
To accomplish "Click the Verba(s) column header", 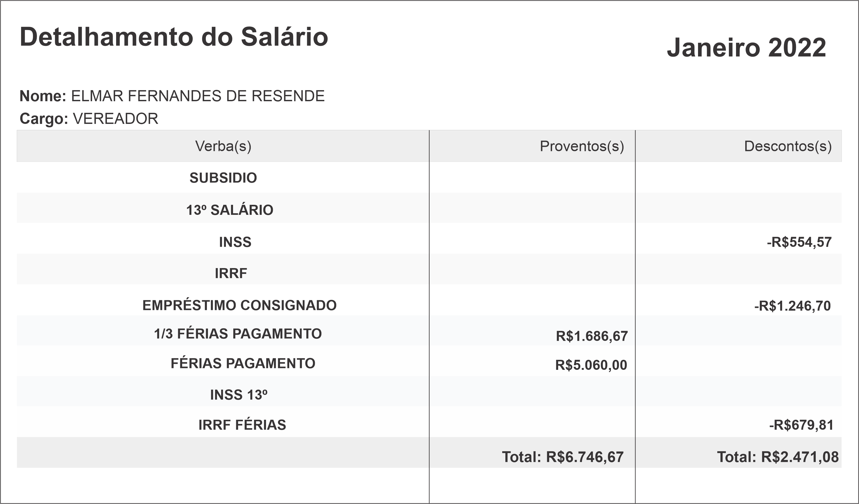I will pyautogui.click(x=223, y=146).
